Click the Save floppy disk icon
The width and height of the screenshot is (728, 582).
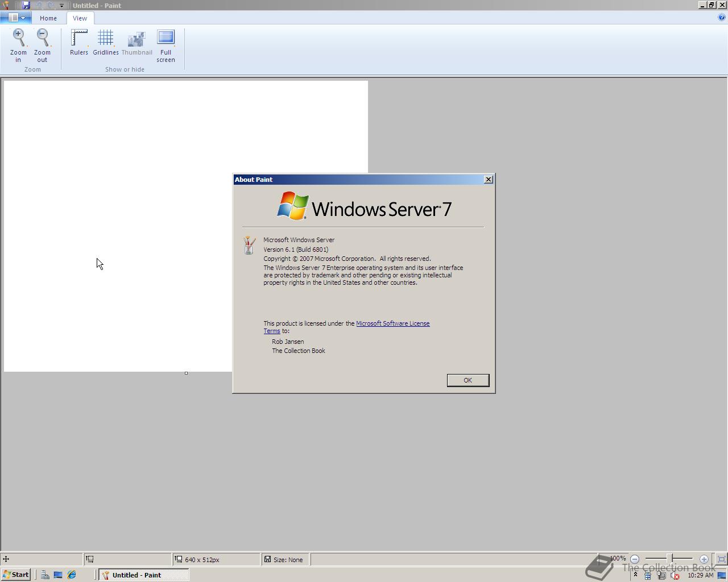(26, 5)
